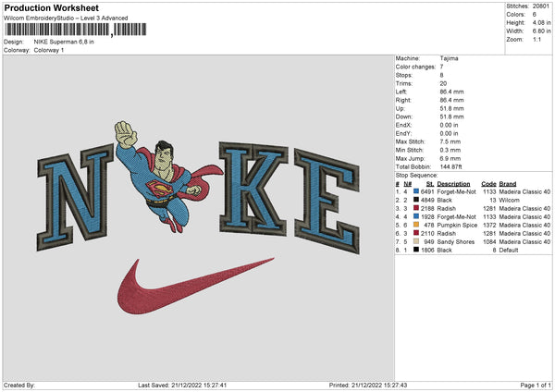555x392 pixels.
Task: Select the Machine value 'Tajima'
Action: [450, 58]
